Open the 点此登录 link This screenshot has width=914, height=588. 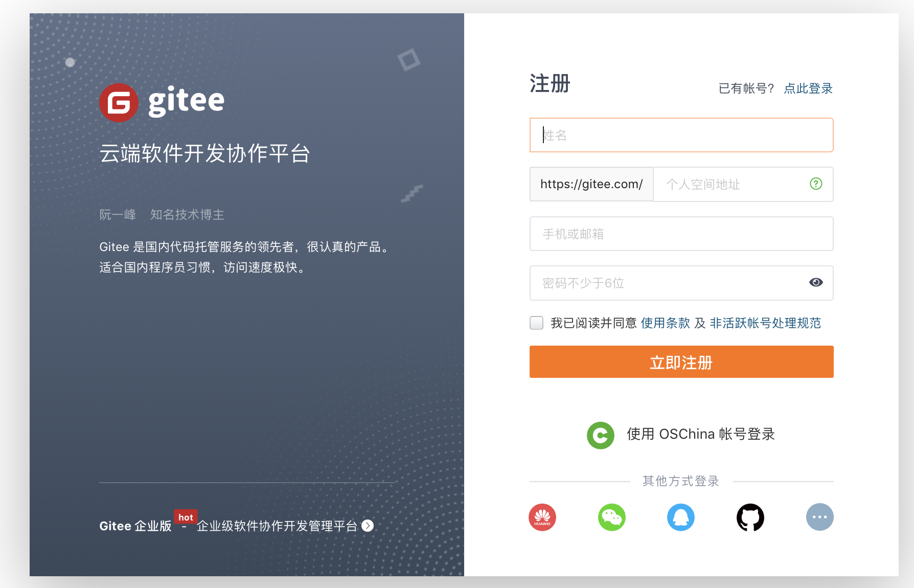[808, 88]
